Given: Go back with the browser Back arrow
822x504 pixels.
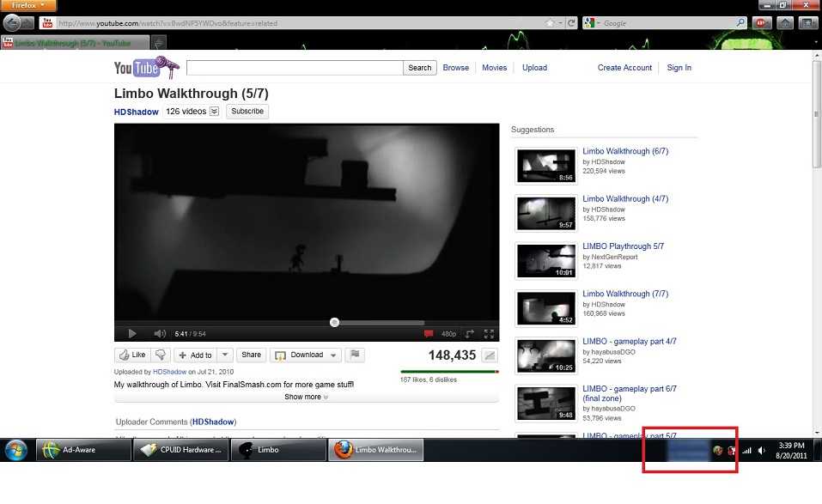Looking at the screenshot, I should pos(11,22).
